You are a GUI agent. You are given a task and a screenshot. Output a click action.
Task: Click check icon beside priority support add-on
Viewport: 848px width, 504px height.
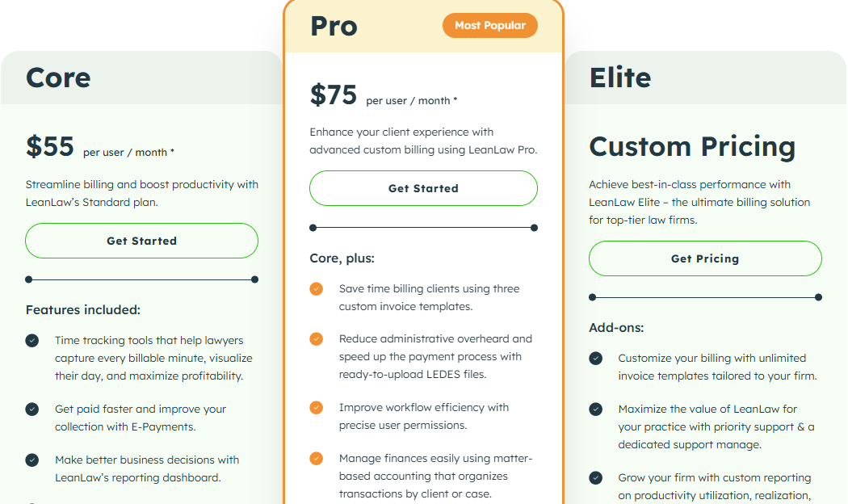[x=595, y=409]
